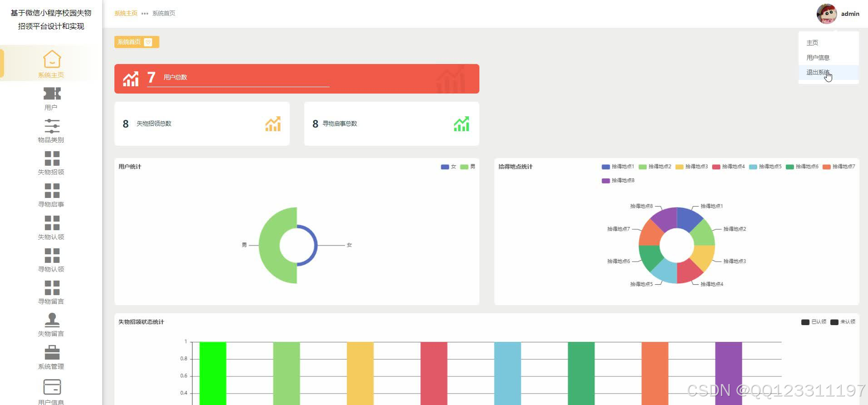
Task: Click the admin avatar picture
Action: [x=827, y=14]
